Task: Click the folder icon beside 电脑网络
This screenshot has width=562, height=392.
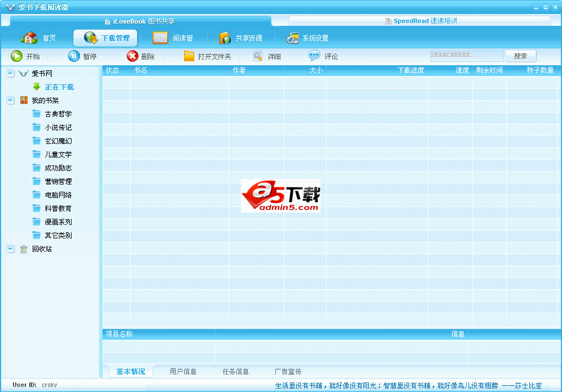Action: 37,195
